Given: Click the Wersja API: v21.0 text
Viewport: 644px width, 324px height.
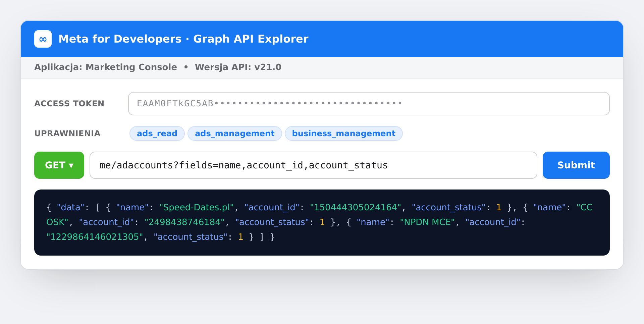Looking at the screenshot, I should pos(238,67).
